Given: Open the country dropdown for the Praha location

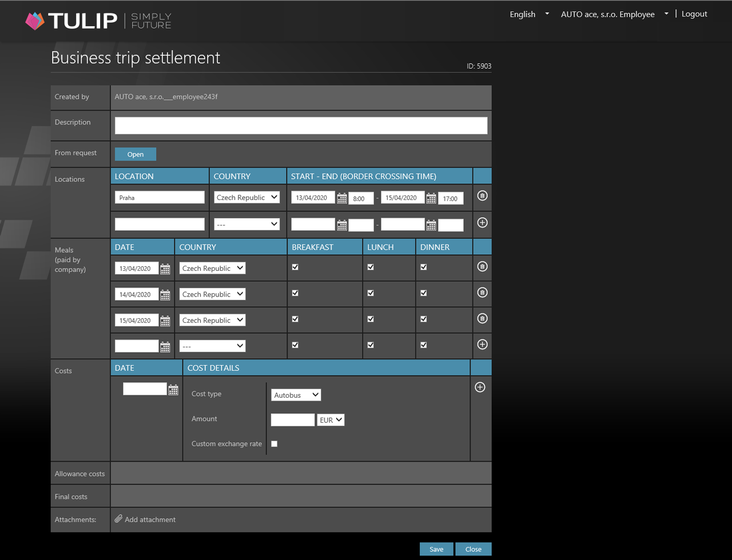Looking at the screenshot, I should click(246, 197).
